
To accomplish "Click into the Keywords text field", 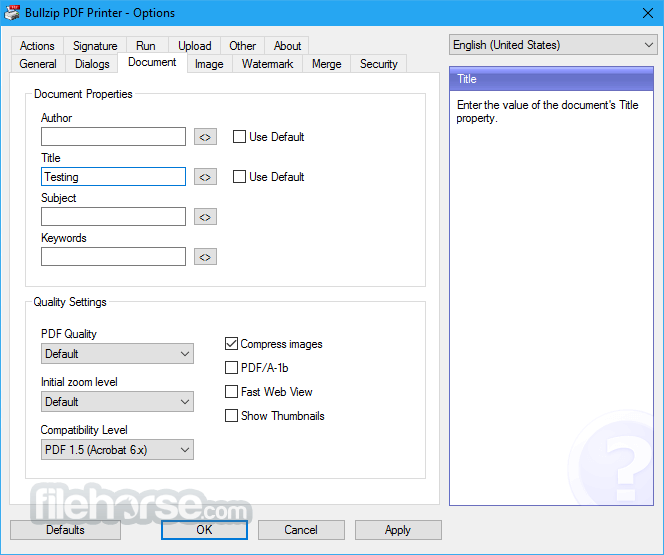I will coord(113,257).
